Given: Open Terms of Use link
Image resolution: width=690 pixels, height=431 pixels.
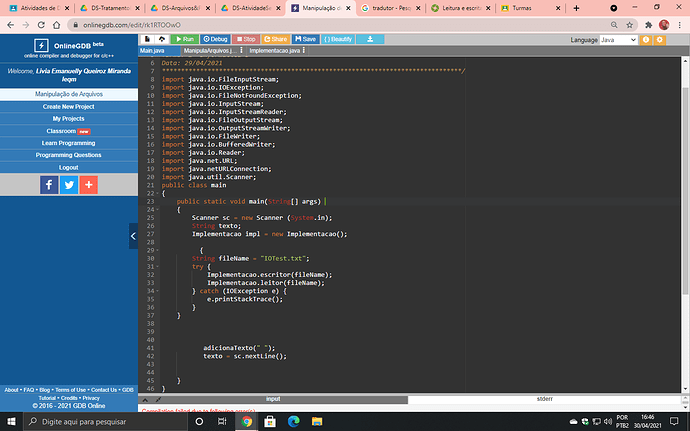Looking at the screenshot, I should (70, 390).
